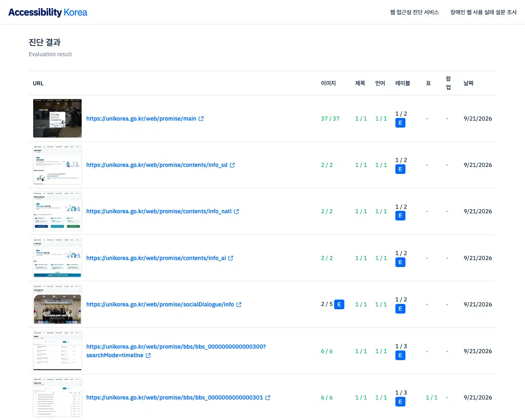Screen dimensions: 525x420
Task: Click the bbs_0000000000000301 page thumbnail
Action: pyautogui.click(x=57, y=397)
